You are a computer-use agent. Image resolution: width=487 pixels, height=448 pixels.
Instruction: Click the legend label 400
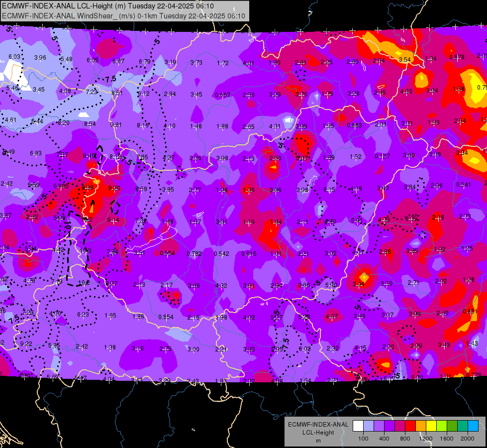[x=384, y=439]
